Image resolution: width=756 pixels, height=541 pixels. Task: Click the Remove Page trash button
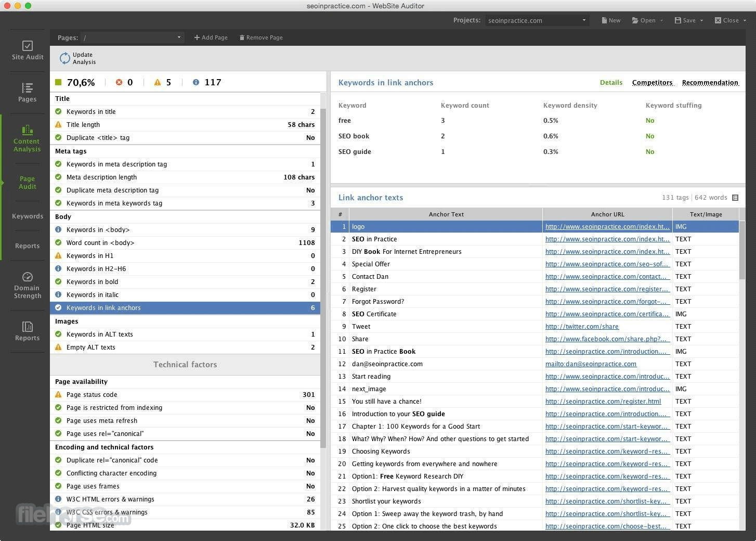click(x=261, y=37)
